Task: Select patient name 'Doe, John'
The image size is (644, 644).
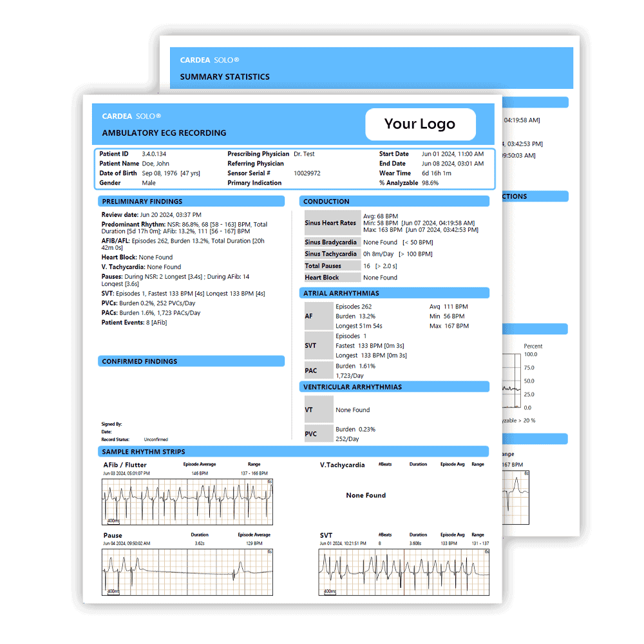Action: tap(155, 164)
